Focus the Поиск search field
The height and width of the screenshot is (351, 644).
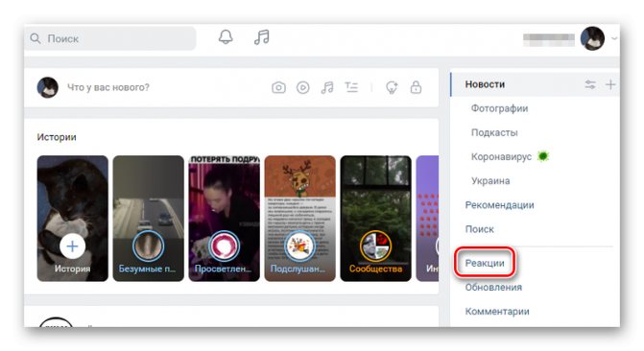110,38
